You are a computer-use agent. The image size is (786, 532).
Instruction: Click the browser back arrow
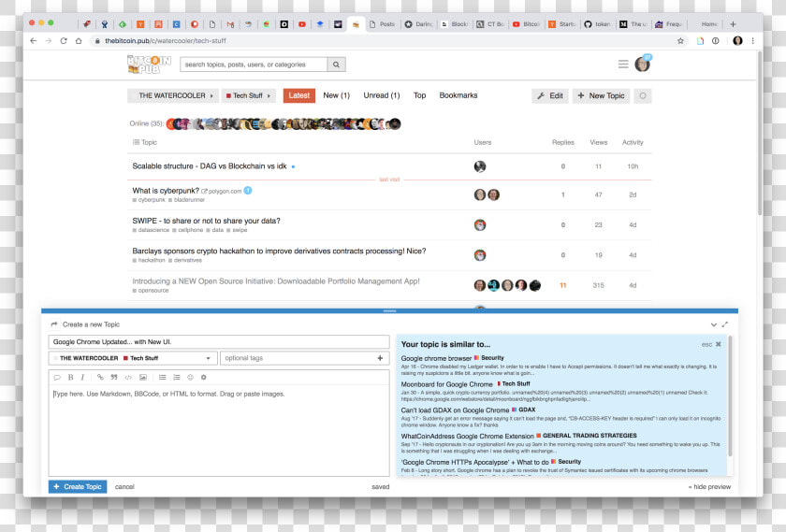click(x=33, y=40)
